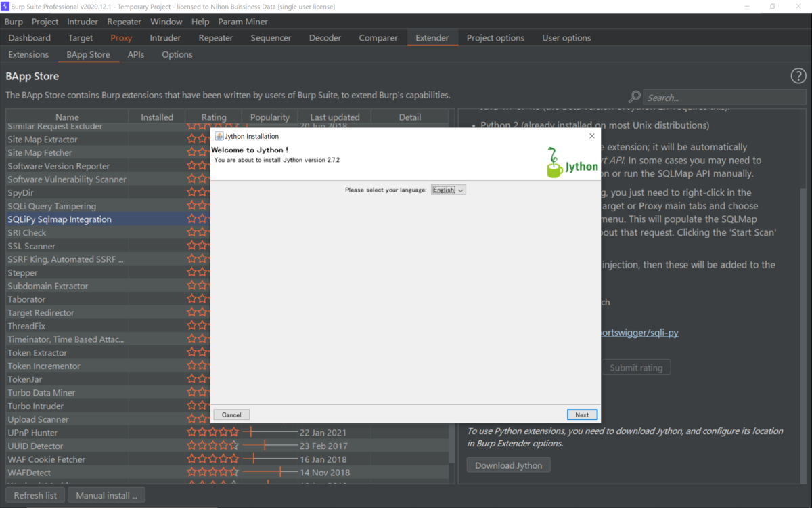Click the Download Jython button
This screenshot has width=812, height=508.
[509, 465]
